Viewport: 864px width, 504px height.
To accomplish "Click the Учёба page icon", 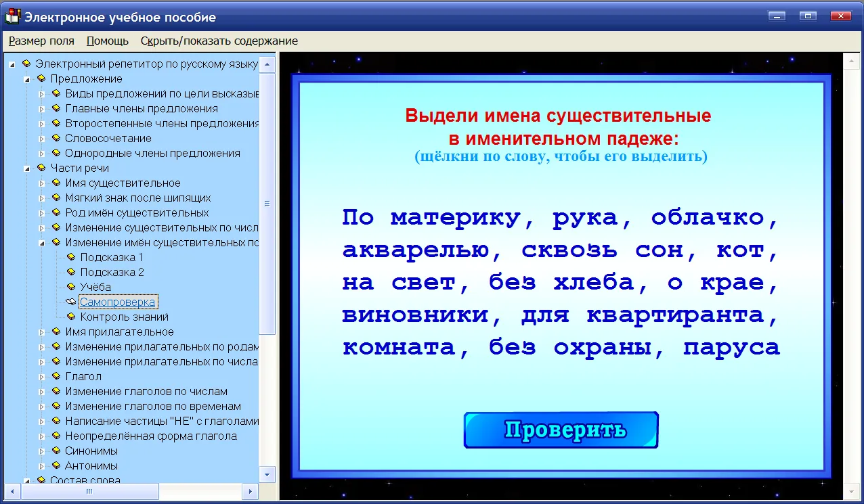I will pyautogui.click(x=71, y=287).
